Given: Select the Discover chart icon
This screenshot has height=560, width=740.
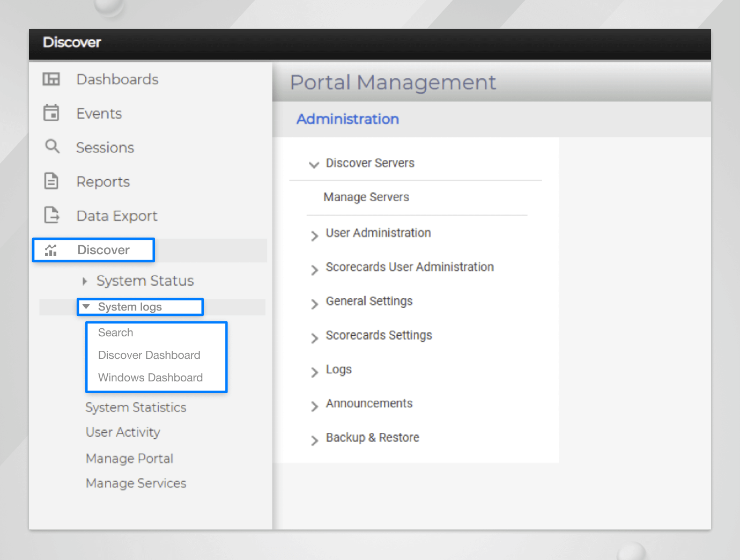Looking at the screenshot, I should pos(51,249).
